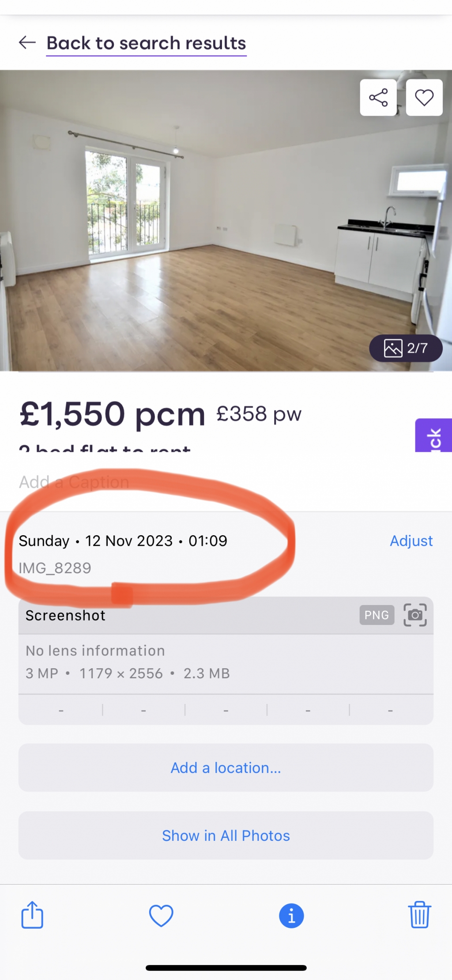The image size is (452, 980).
Task: Tap the PNG format badge
Action: (x=377, y=615)
